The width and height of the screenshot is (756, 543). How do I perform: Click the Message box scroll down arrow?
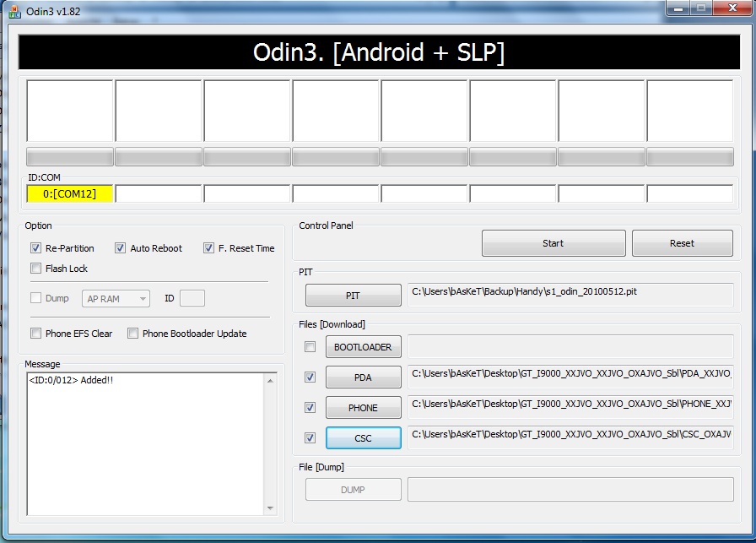270,508
